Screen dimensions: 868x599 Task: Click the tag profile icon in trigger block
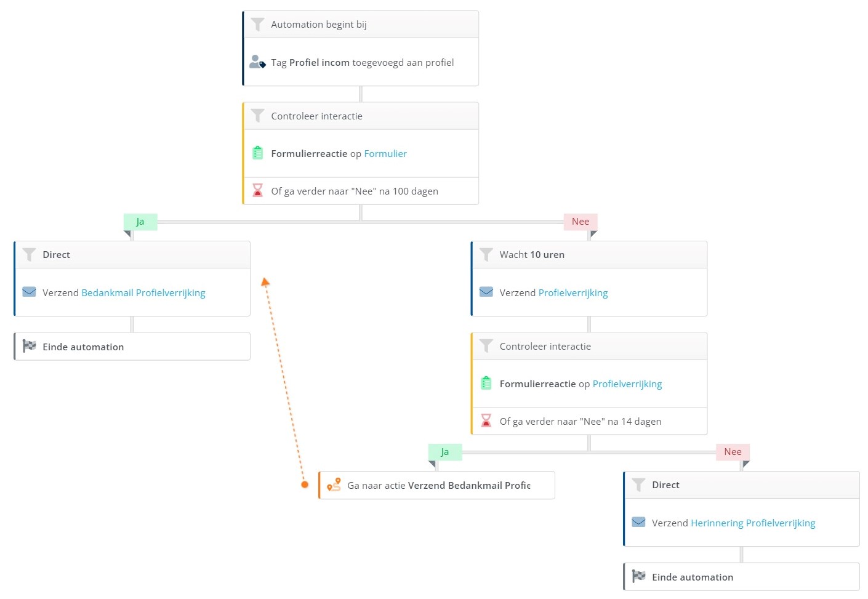tap(257, 62)
